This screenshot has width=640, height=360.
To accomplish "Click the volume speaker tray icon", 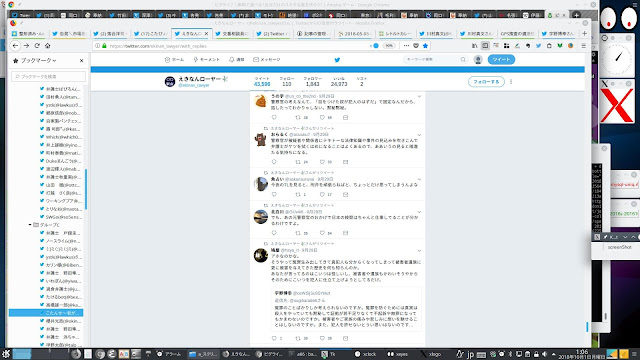I will 544,354.
